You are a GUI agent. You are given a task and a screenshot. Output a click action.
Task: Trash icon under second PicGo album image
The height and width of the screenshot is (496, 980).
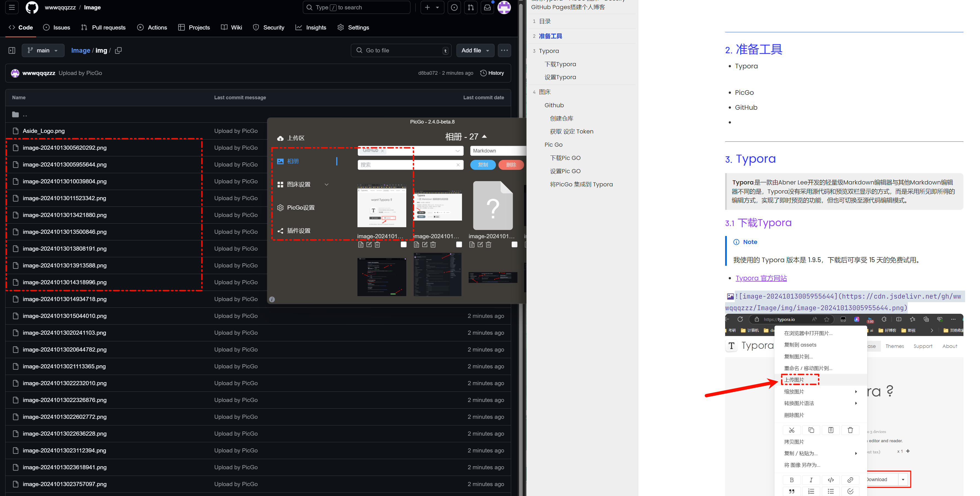[x=433, y=245]
